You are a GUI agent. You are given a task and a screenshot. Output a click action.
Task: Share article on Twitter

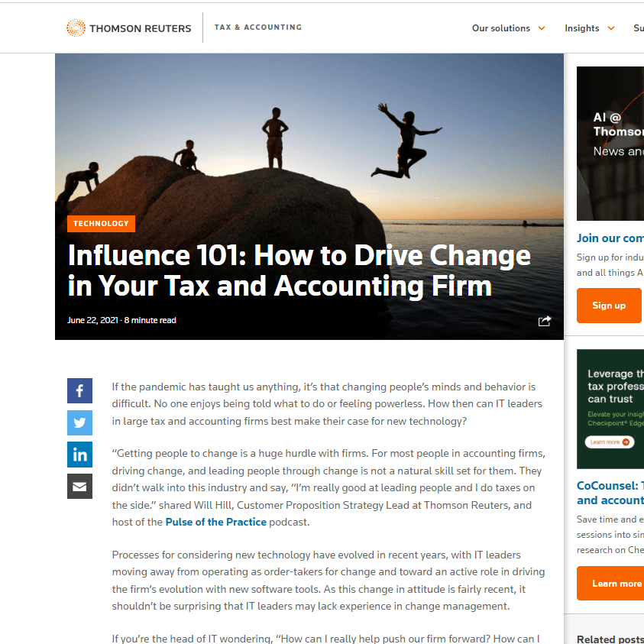click(79, 422)
